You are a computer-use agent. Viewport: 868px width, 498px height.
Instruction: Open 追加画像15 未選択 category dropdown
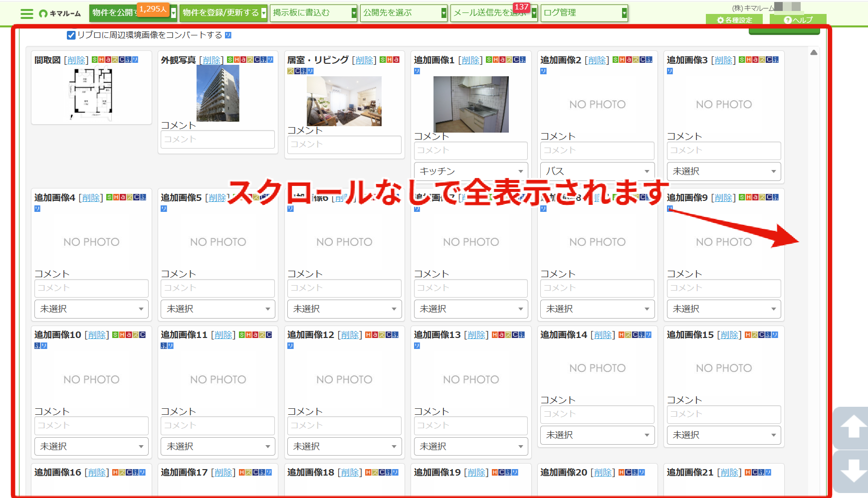tap(724, 435)
